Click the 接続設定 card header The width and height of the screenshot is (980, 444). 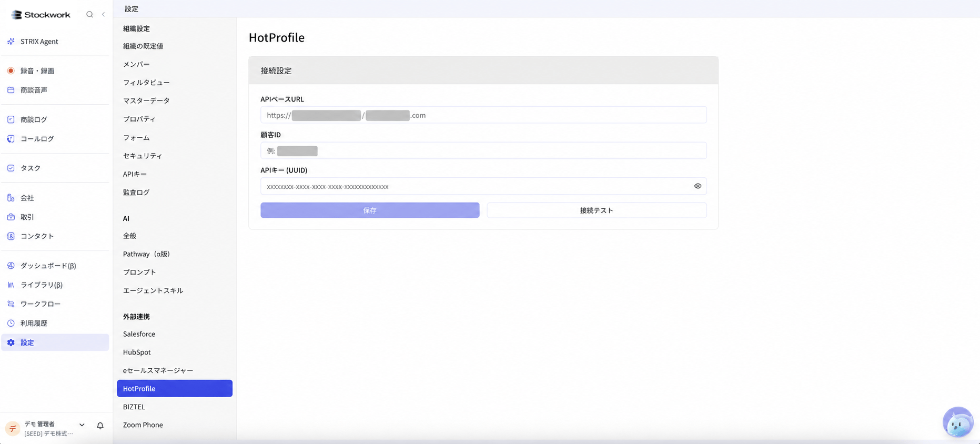pos(483,70)
